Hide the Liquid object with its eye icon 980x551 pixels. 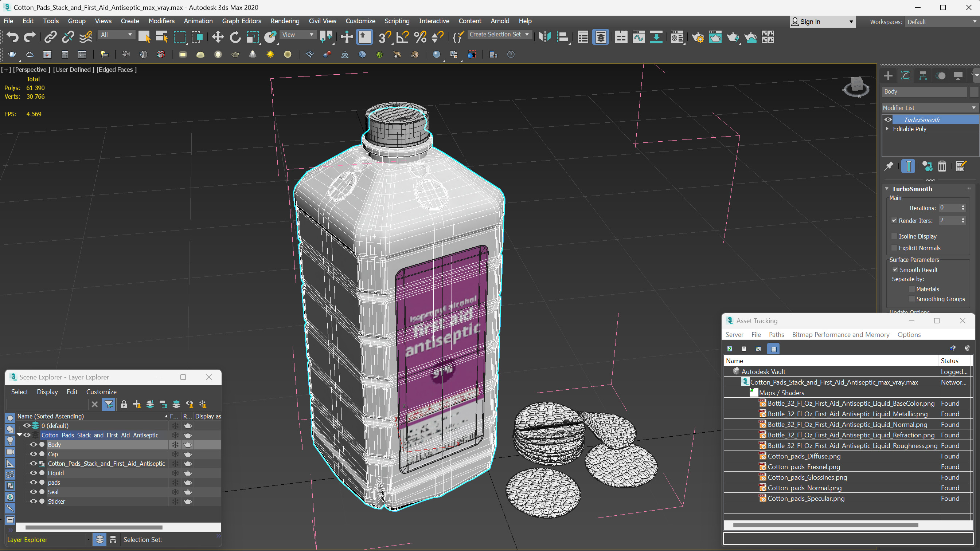click(34, 473)
